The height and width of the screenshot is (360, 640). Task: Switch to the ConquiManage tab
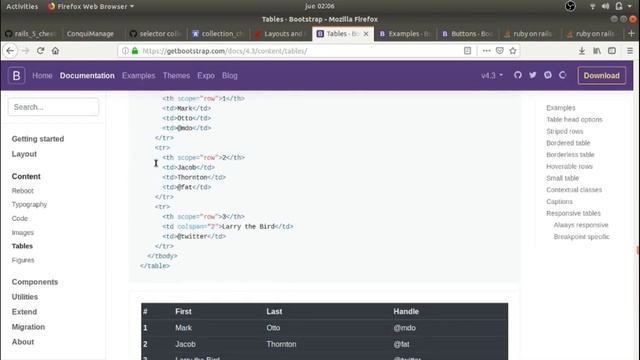coord(90,34)
